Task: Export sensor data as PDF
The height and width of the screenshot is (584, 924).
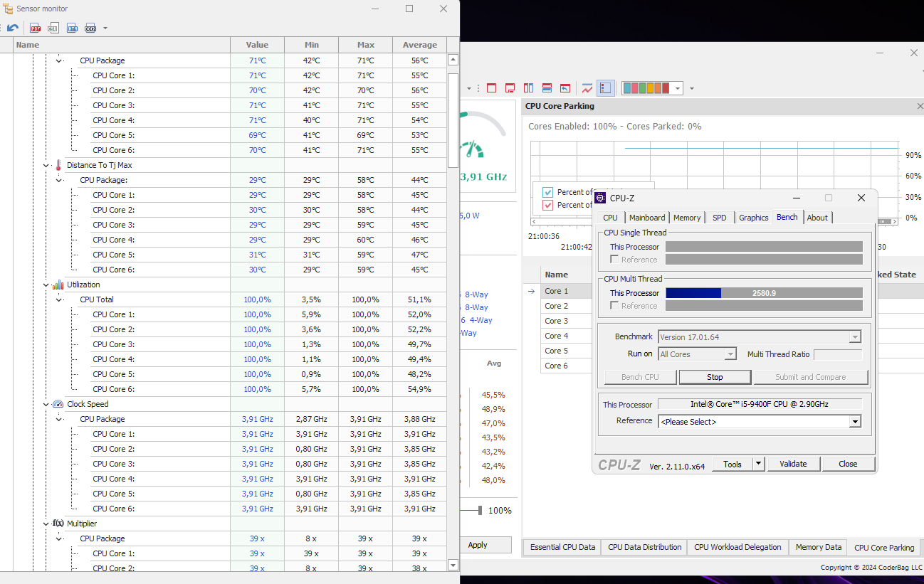Action: (x=36, y=28)
